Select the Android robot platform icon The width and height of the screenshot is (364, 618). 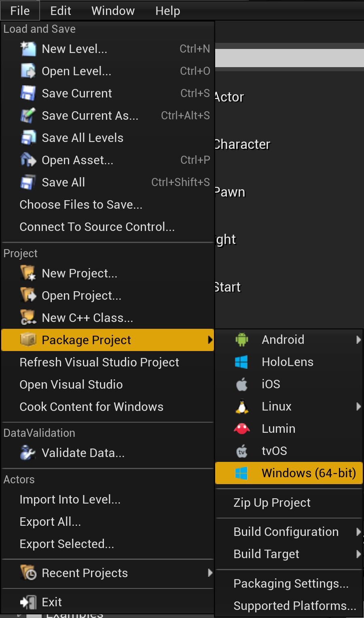(x=241, y=339)
